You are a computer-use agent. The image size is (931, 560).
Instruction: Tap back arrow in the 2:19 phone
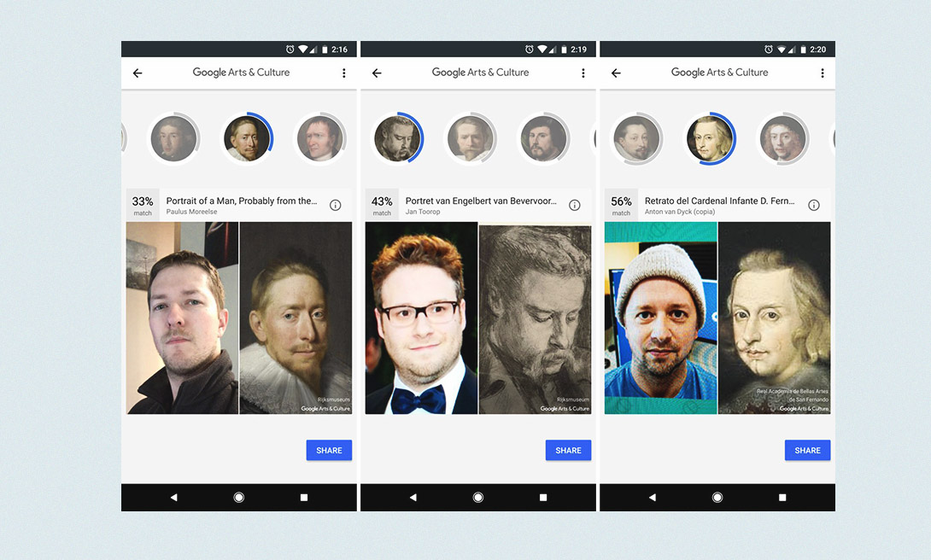click(x=377, y=73)
